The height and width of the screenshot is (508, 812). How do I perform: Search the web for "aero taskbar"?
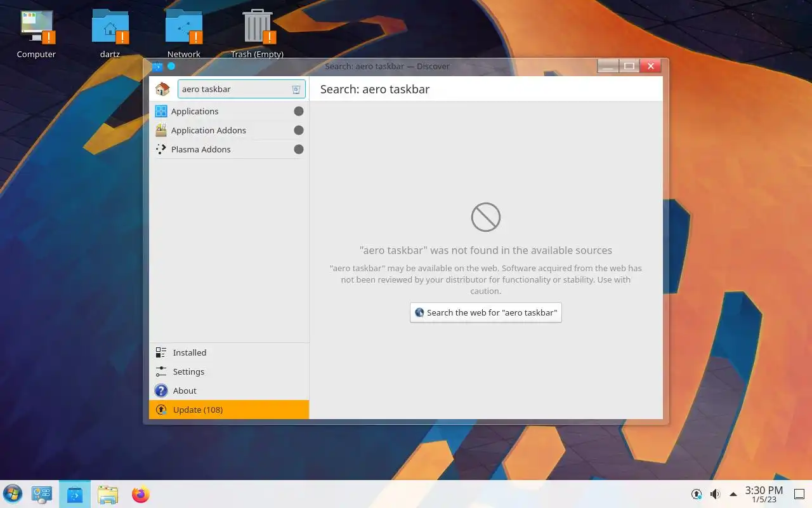(486, 312)
